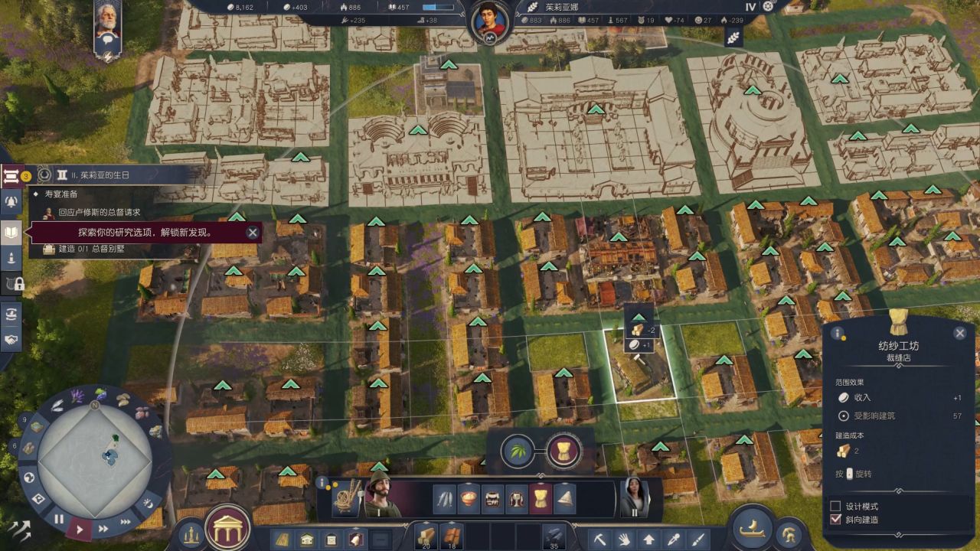Viewport: 980px width, 551px height.
Task: Select the upgrade arrow tool
Action: tap(649, 539)
